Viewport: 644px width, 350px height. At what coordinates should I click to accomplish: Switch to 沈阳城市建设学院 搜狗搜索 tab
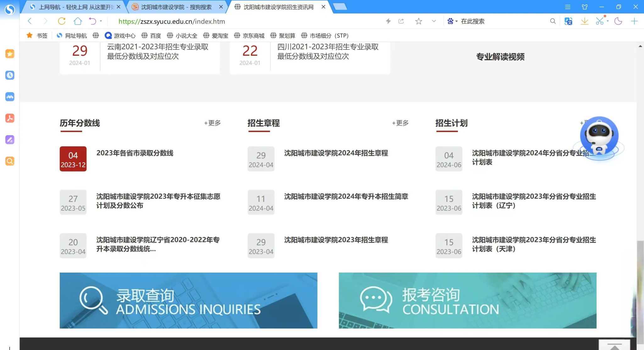point(176,7)
